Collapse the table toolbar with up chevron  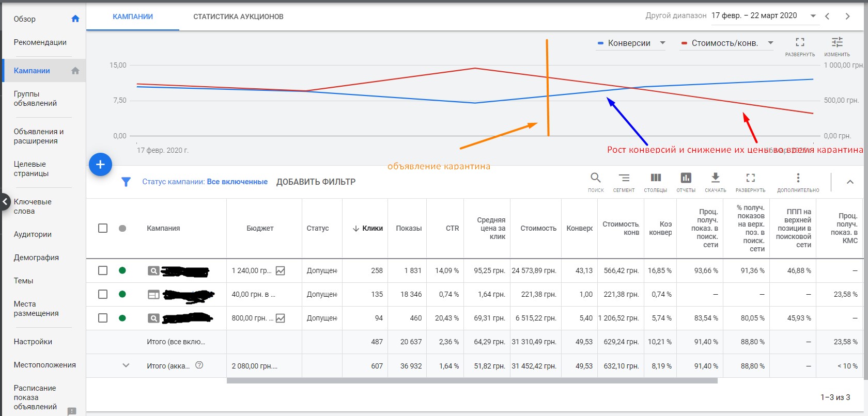(x=850, y=182)
